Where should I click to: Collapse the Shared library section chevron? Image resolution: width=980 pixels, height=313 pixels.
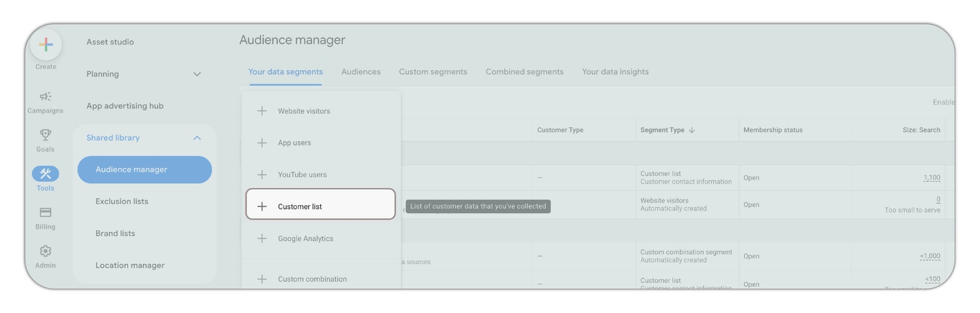pyautogui.click(x=197, y=138)
